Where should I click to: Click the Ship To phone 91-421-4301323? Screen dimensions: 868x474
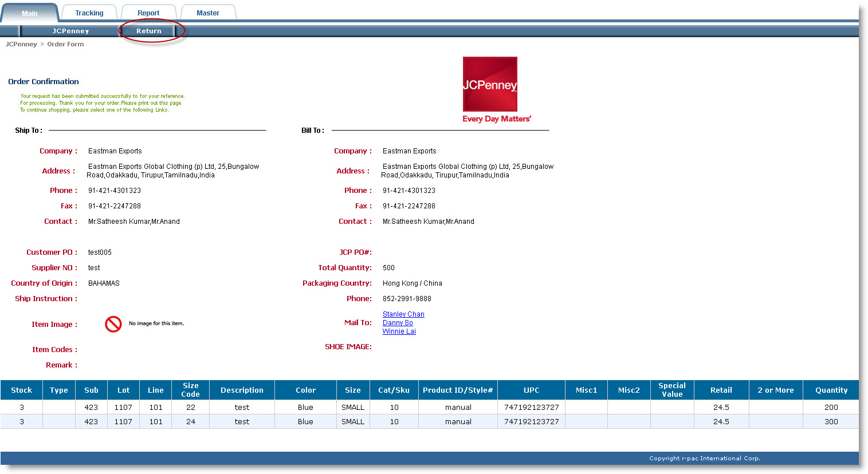pos(114,191)
